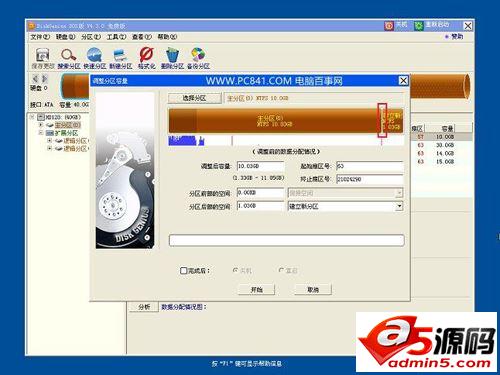
Task: Click the 主分区(0) NTFS segment in dialog bar
Action: coord(274,121)
